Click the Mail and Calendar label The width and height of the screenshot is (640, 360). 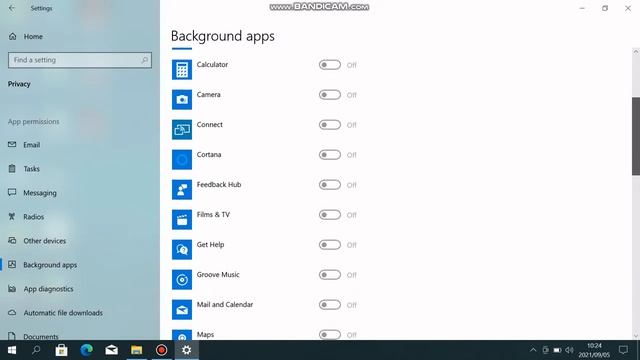coord(225,304)
